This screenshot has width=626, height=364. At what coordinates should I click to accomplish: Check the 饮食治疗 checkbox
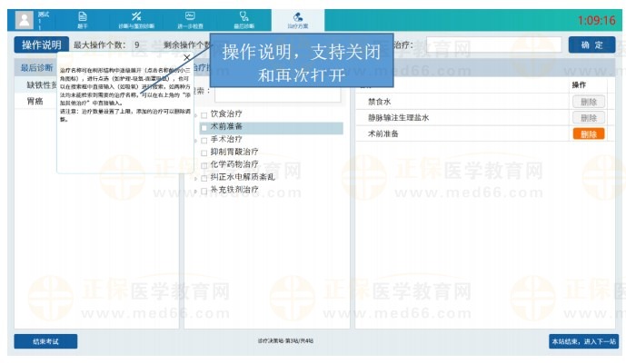(204, 114)
